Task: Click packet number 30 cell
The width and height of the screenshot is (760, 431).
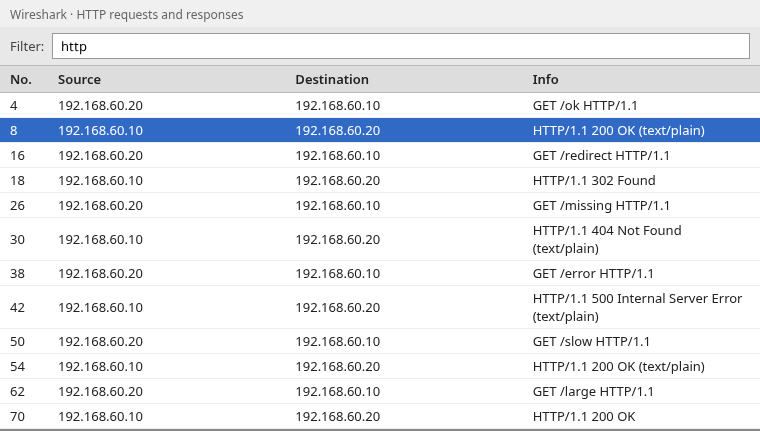Action: coord(17,239)
